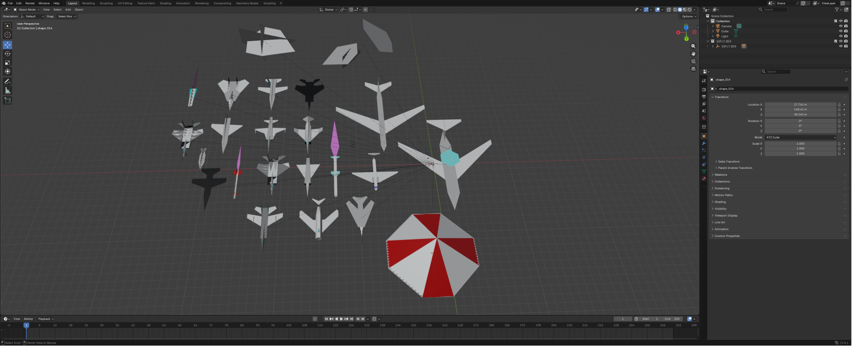Viewport: 868px width, 363px height.
Task: Open the viewport Add menu
Action: point(68,10)
